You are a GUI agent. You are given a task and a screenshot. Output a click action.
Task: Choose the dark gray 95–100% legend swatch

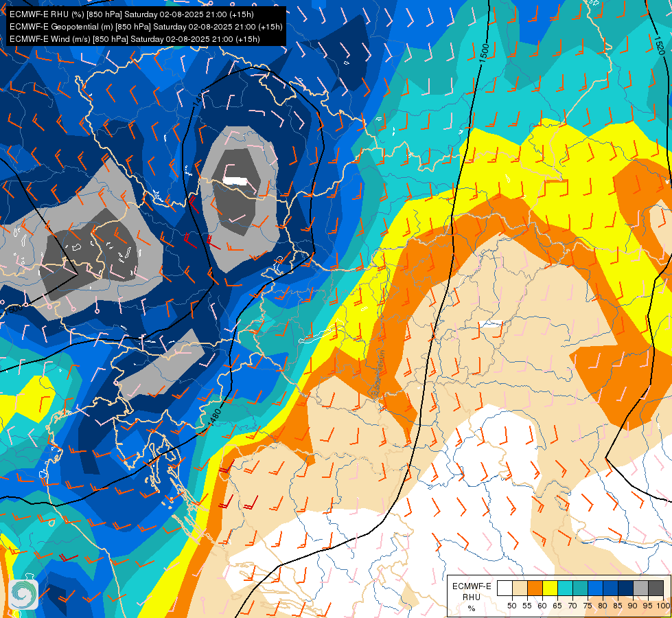(x=656, y=588)
